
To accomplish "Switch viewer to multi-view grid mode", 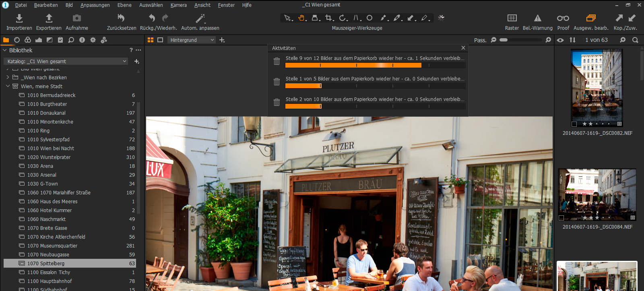I will [151, 40].
